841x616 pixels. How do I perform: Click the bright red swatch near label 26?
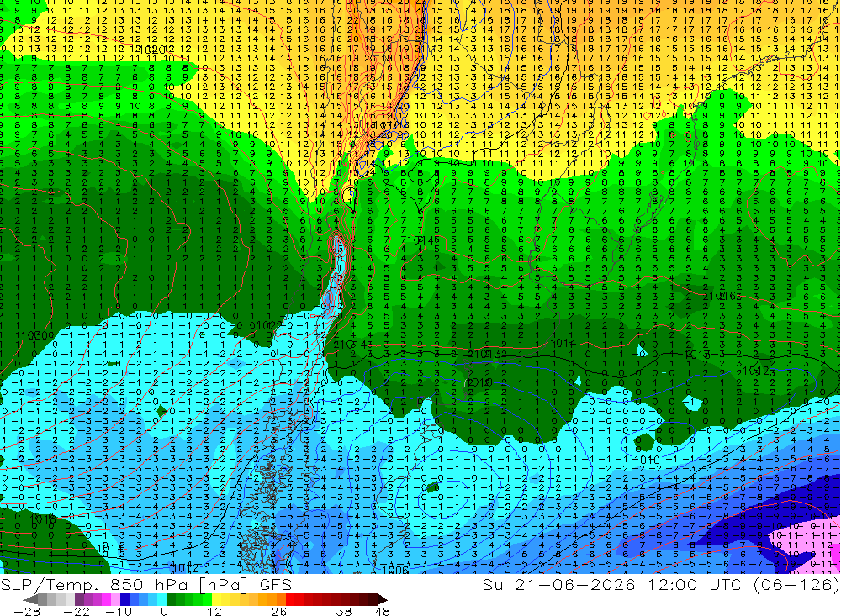[x=290, y=599]
